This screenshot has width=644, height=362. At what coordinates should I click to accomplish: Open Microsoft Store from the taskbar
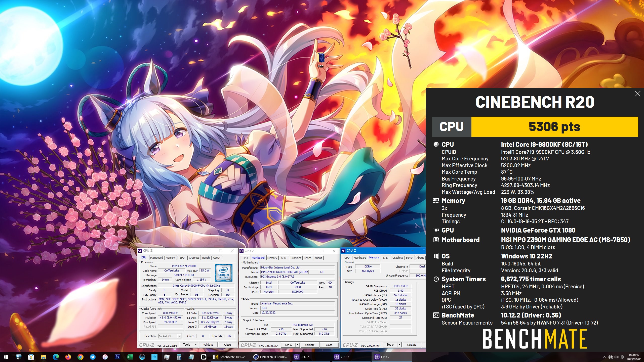pos(31,357)
